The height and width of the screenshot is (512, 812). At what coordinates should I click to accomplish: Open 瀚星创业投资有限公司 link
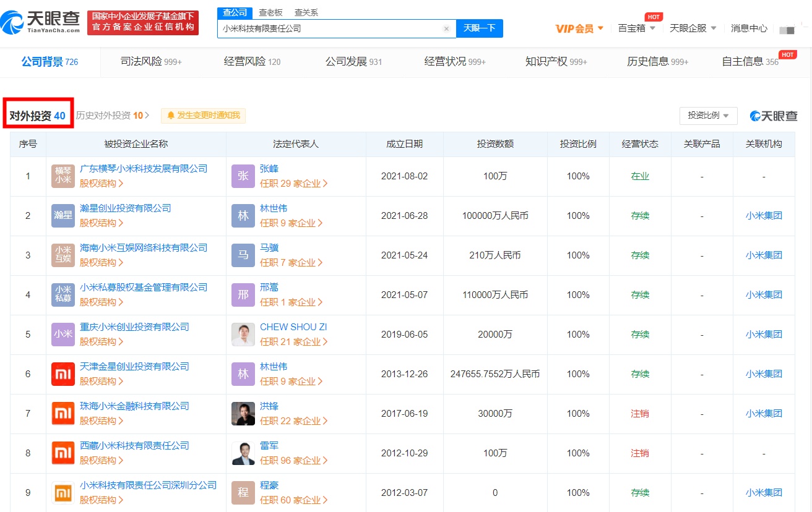pos(126,208)
